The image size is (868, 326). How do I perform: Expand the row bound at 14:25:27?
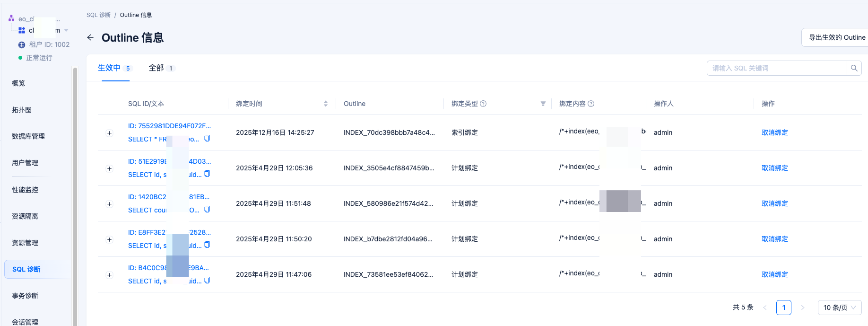(109, 133)
